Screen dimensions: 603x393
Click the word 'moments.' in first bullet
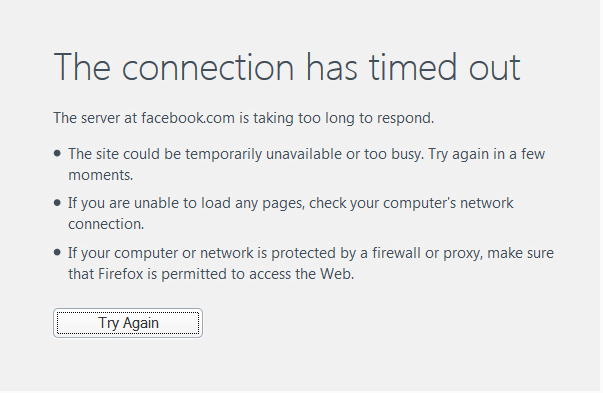click(101, 175)
